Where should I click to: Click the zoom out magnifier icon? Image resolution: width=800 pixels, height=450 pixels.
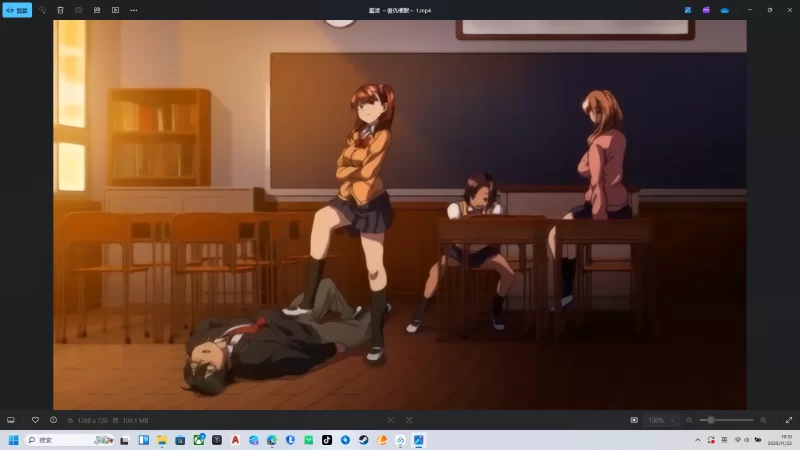(x=689, y=420)
